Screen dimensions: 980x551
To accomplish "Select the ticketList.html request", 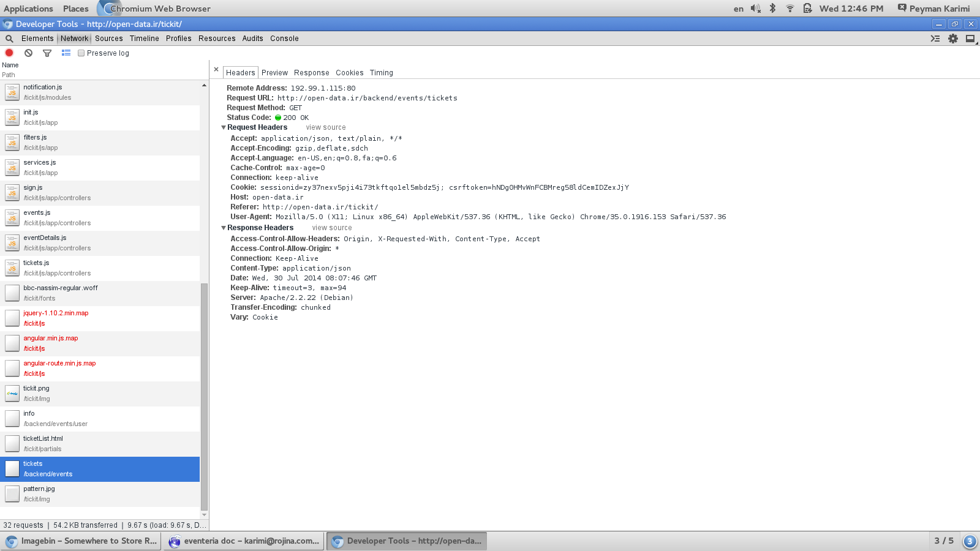I will (100, 444).
